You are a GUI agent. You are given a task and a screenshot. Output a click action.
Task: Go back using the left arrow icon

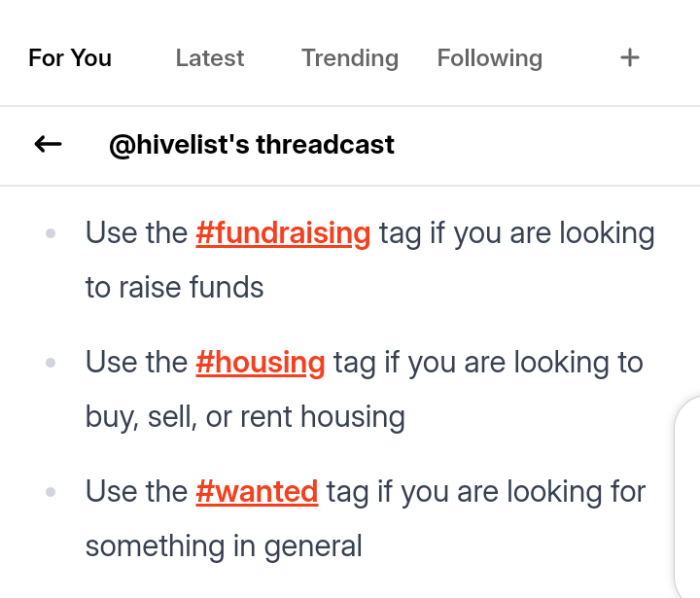[49, 144]
